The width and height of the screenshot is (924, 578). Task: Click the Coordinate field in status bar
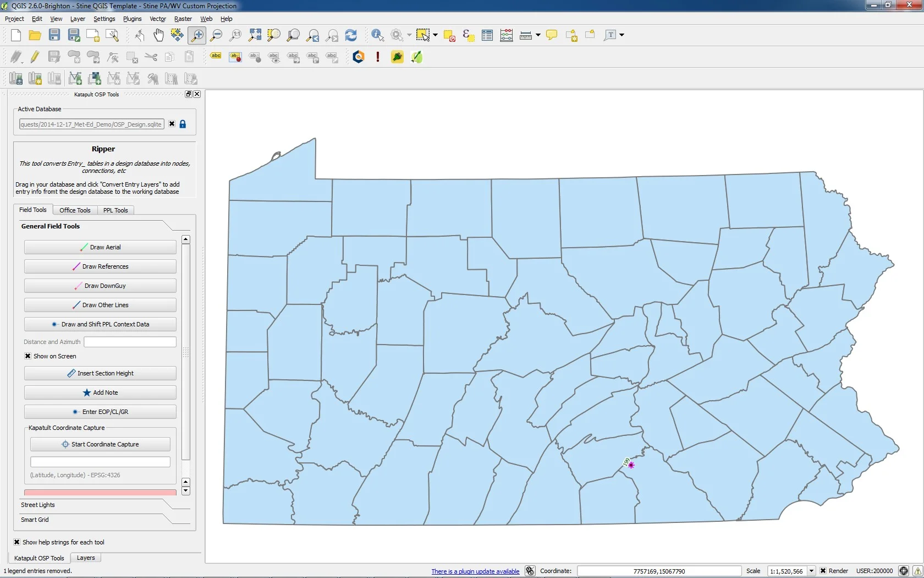tap(659, 571)
